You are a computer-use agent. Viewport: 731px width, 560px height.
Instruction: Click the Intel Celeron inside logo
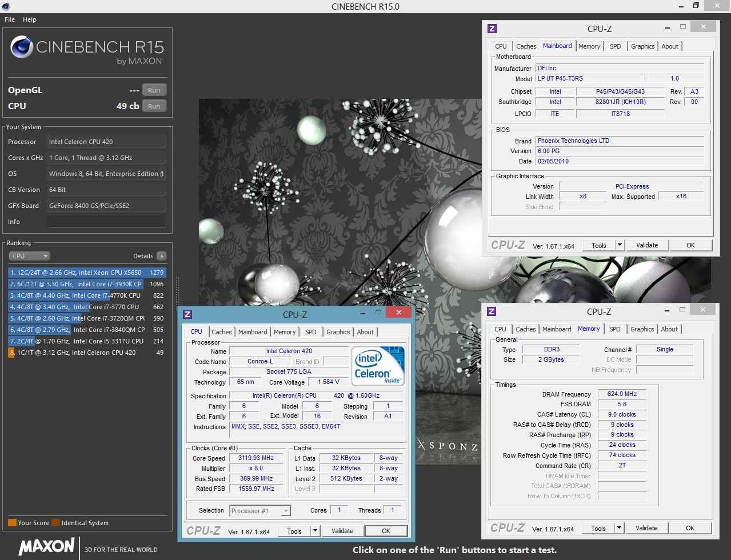point(378,366)
